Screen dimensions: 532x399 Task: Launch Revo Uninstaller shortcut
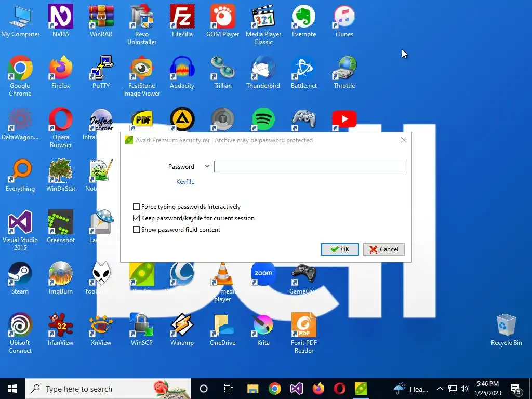coord(142,25)
